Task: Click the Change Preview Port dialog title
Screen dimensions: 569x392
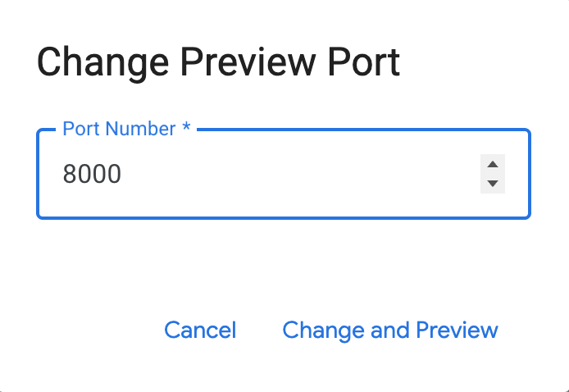Action: coord(219,62)
